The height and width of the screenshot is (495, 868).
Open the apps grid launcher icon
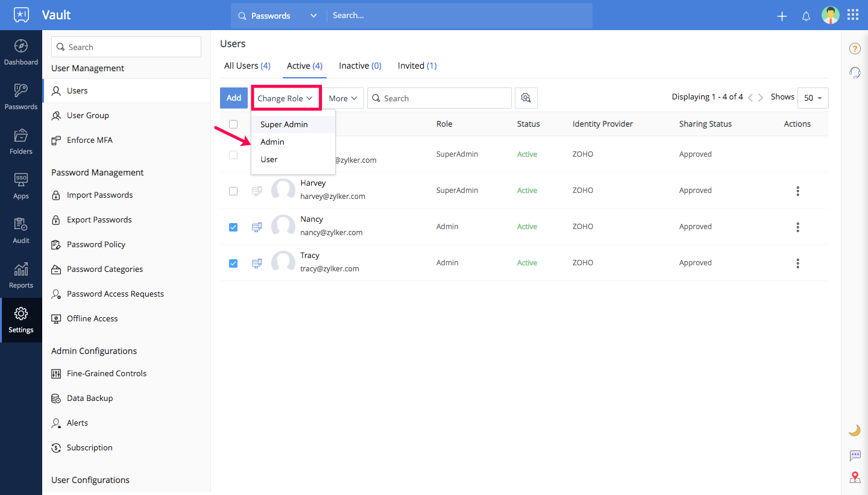click(853, 15)
